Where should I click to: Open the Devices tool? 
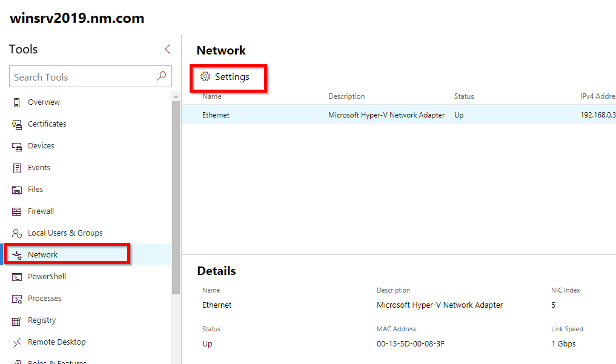click(41, 145)
